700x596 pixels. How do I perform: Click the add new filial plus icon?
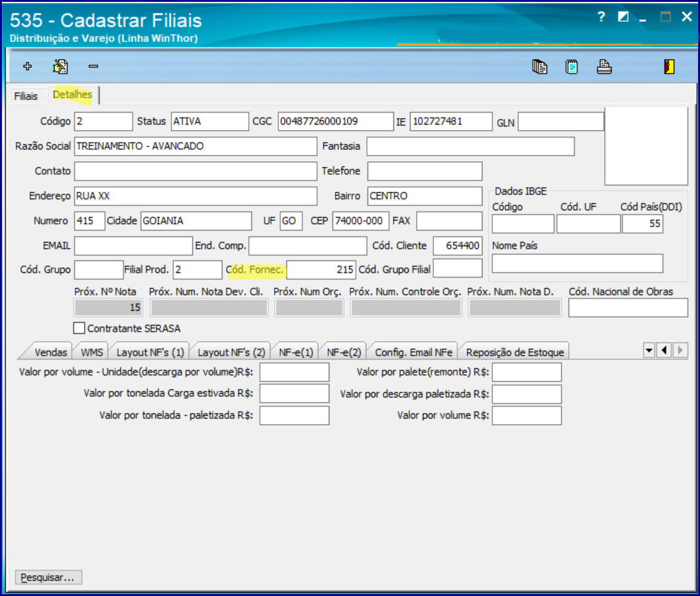[x=28, y=66]
